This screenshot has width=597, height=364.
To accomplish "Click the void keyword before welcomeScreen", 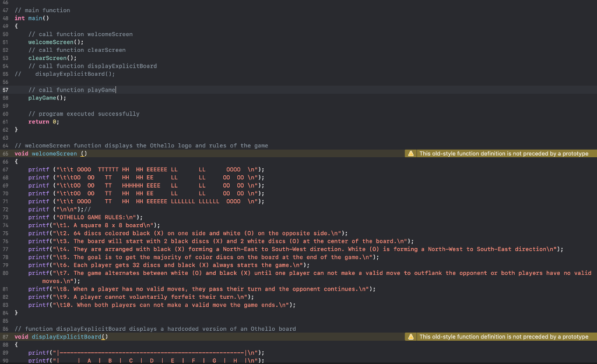I will 21,153.
